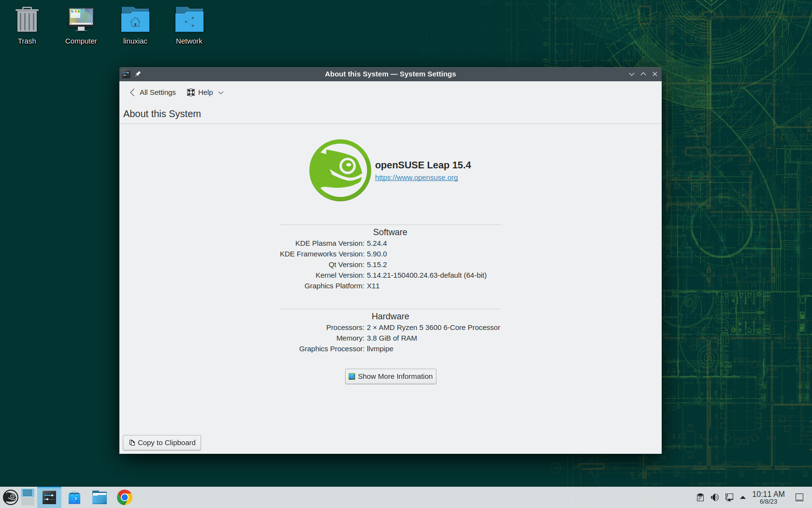Screen dimensions: 812x508
Task: Launch Discover software center from taskbar
Action: click(74, 497)
